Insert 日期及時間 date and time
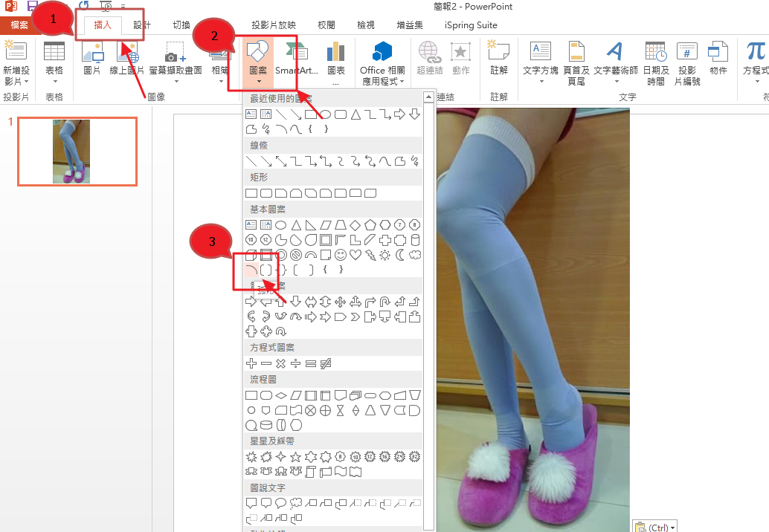 (656, 64)
